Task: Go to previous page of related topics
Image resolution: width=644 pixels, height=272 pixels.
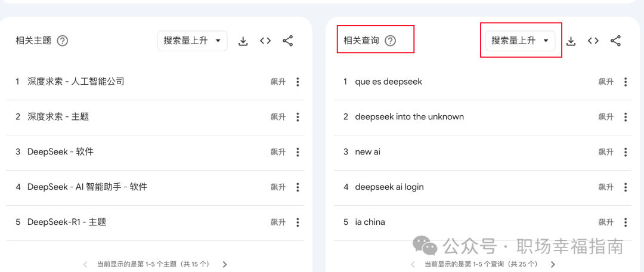Action: coord(85,264)
